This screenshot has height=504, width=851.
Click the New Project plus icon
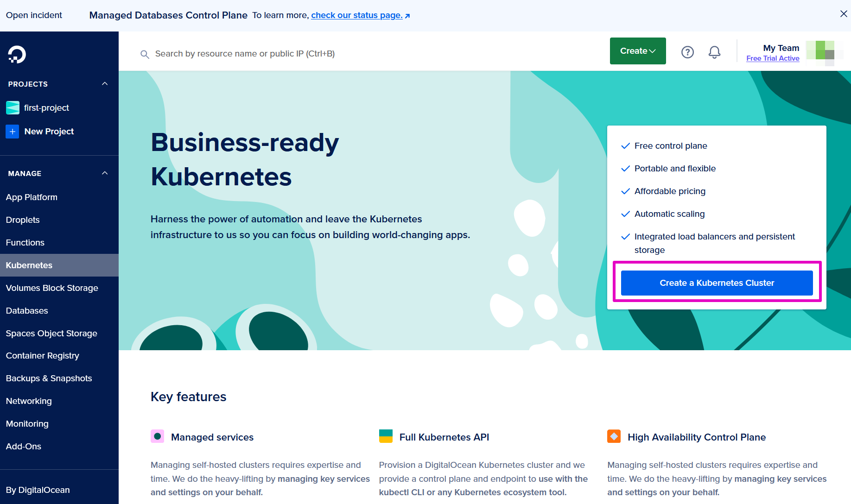pos(13,132)
